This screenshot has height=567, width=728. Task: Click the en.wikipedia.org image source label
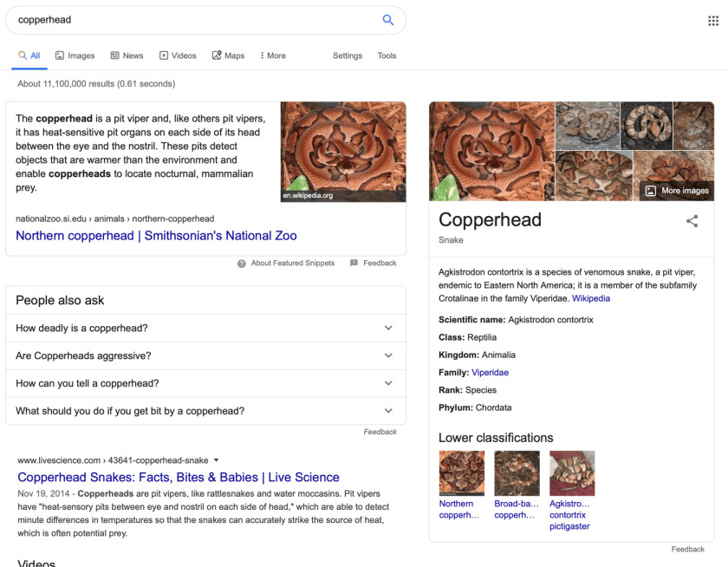pyautogui.click(x=308, y=195)
